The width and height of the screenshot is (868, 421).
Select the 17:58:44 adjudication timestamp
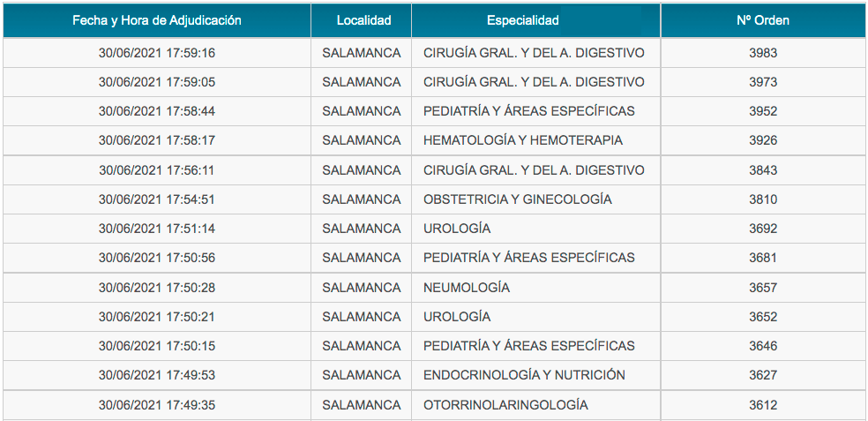(x=157, y=111)
